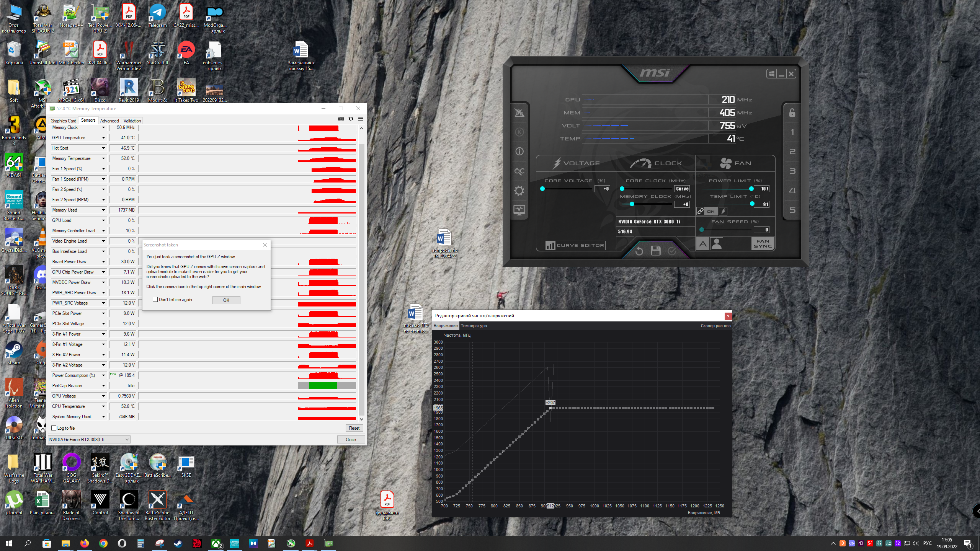The image size is (980, 551).
Task: Reset Afterburner settings to defaults icon
Action: tap(639, 251)
